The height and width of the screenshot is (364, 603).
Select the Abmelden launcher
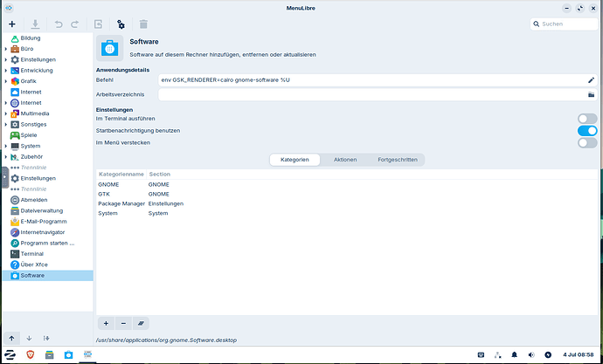pos(48,200)
